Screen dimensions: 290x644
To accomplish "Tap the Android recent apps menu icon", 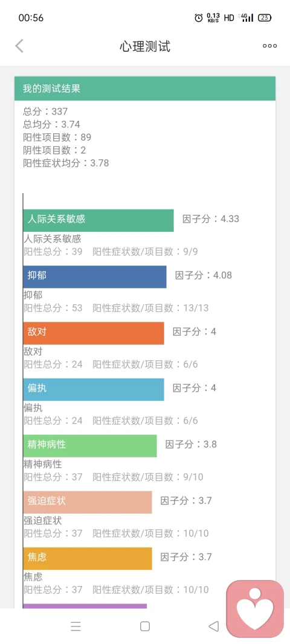I will (76, 626).
